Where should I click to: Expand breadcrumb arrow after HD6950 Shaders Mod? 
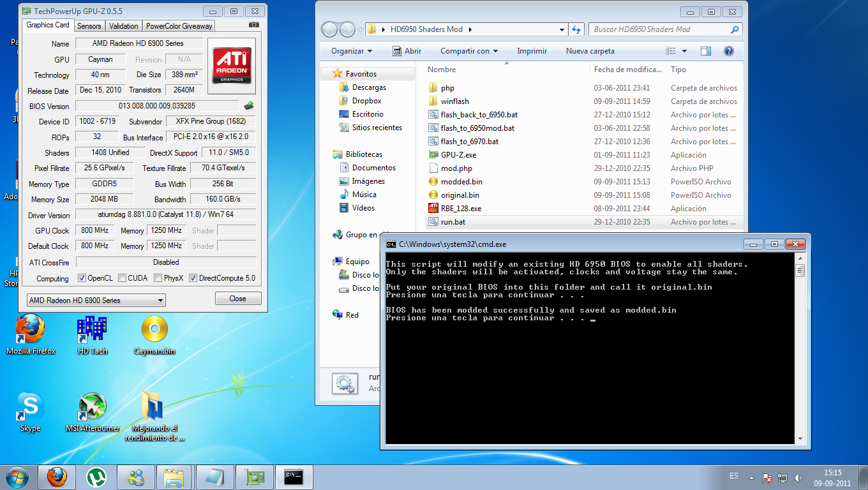(x=470, y=29)
